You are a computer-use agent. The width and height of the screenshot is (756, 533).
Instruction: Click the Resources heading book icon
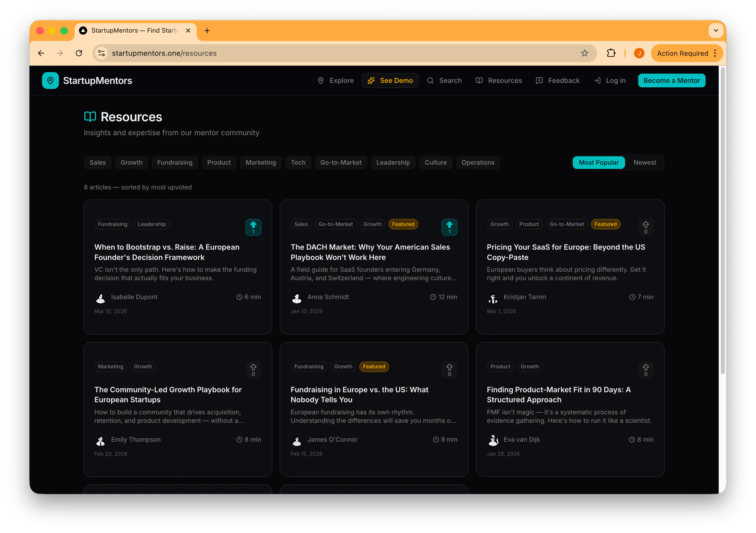point(90,117)
